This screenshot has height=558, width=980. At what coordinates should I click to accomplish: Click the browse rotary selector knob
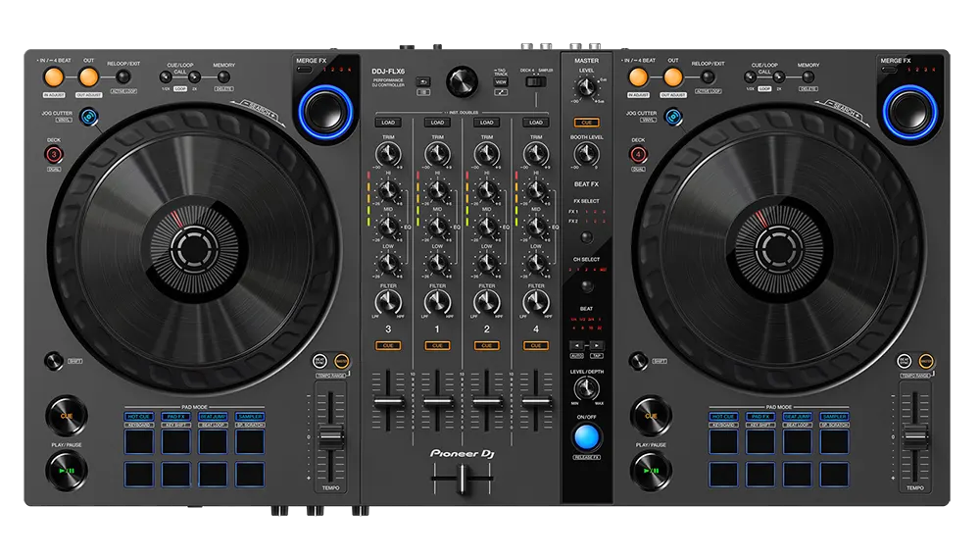pos(462,82)
